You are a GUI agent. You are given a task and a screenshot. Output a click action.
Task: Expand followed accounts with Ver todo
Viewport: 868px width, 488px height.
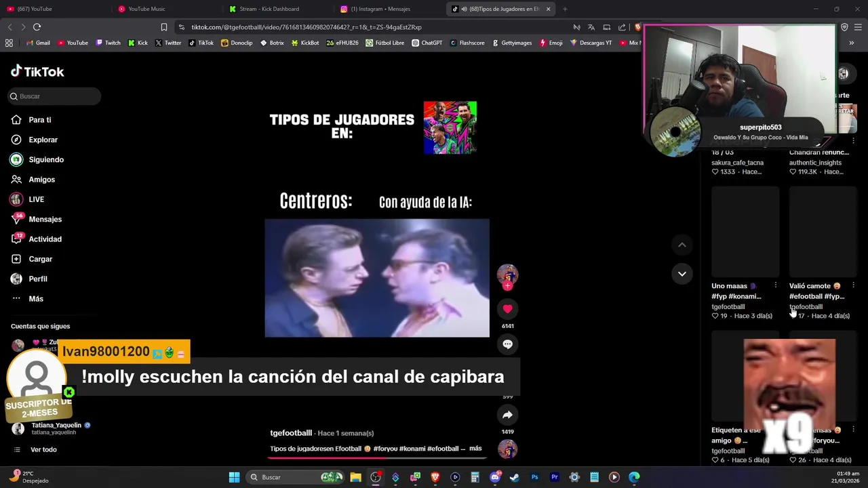[x=43, y=449]
